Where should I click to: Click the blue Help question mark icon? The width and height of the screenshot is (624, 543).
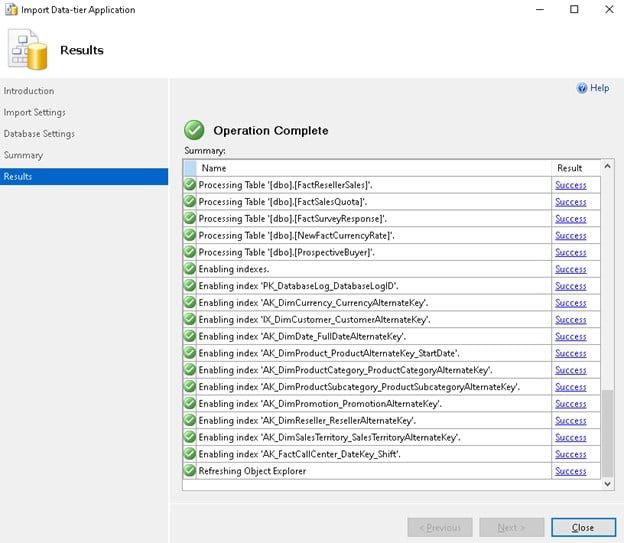(x=582, y=88)
